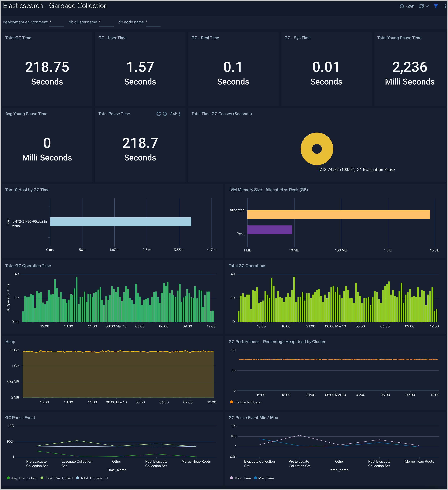Click the JVM Memory Size panel title
Viewport: 448px width, 490px height.
click(268, 190)
